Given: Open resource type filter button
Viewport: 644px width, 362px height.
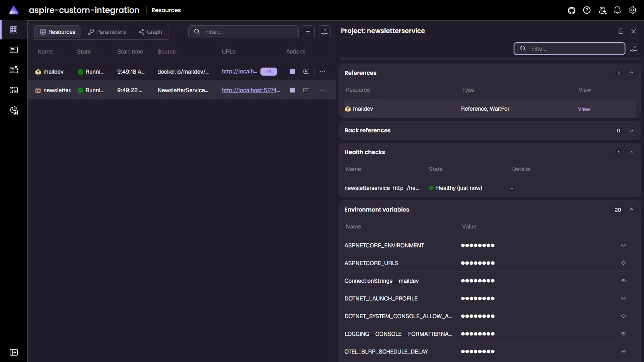Looking at the screenshot, I should point(308,32).
